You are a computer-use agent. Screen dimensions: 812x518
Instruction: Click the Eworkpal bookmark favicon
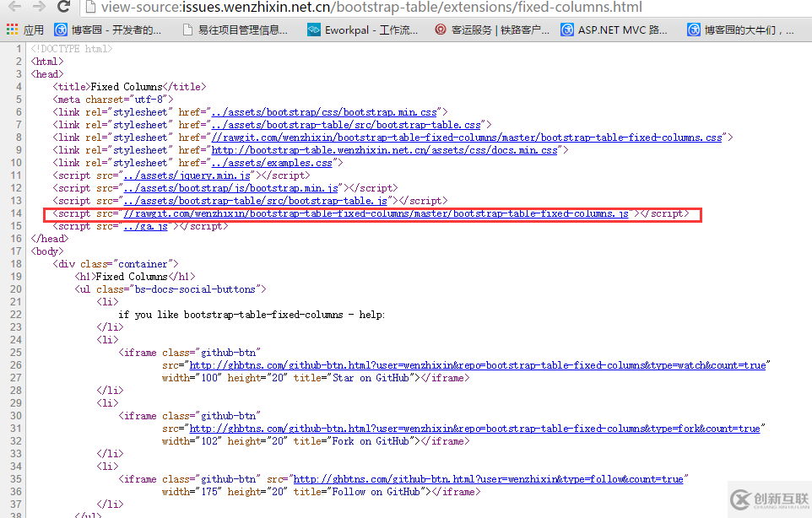pos(314,30)
